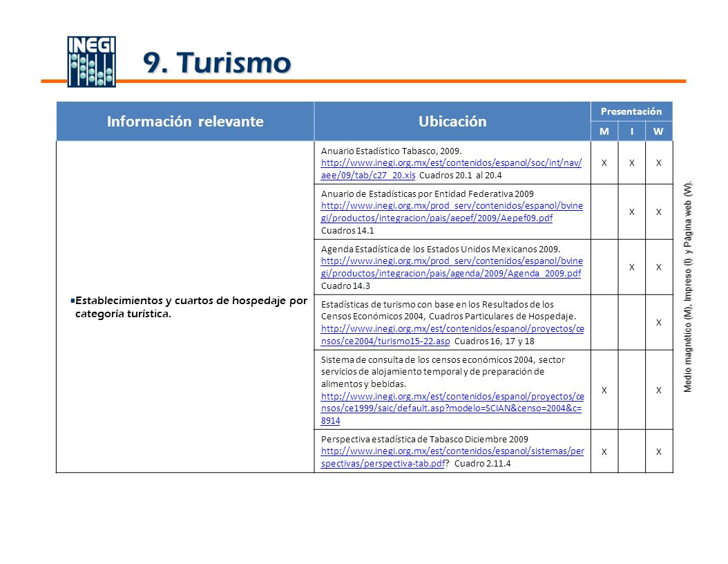
Task: Click the W column X for Perspectiva Tabasco row
Action: click(x=658, y=451)
